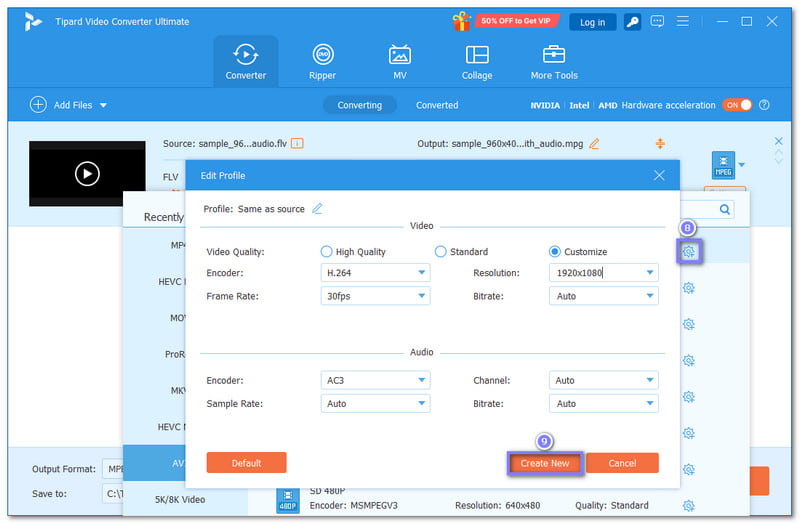Switch to the MV tab
This screenshot has width=800, height=524.
pyautogui.click(x=399, y=62)
